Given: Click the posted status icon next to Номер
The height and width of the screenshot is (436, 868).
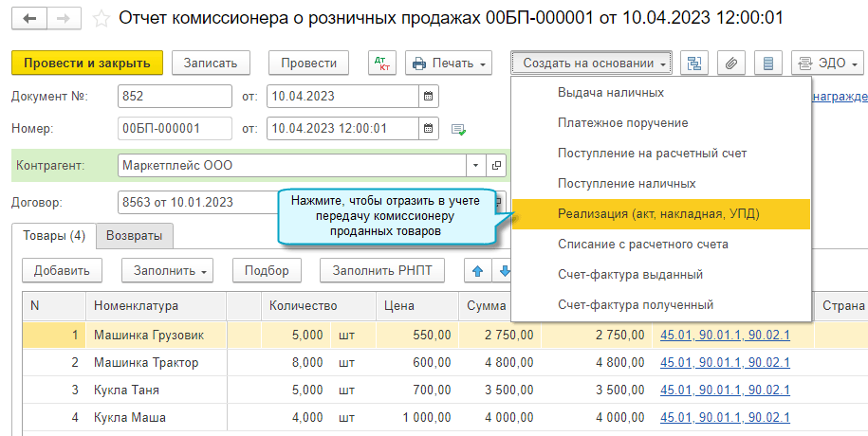Looking at the screenshot, I should [x=459, y=129].
